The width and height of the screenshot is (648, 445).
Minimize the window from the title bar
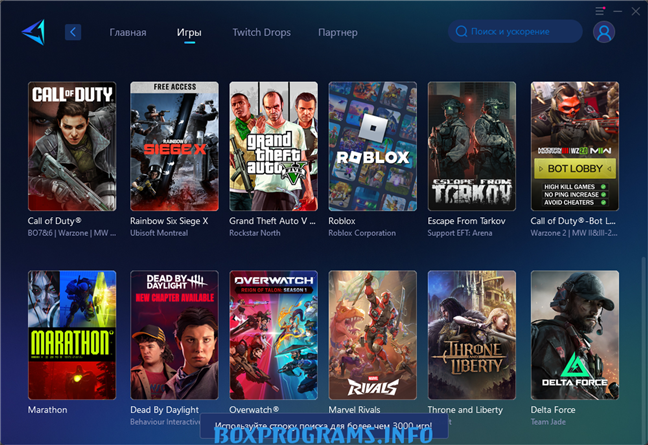(616, 10)
